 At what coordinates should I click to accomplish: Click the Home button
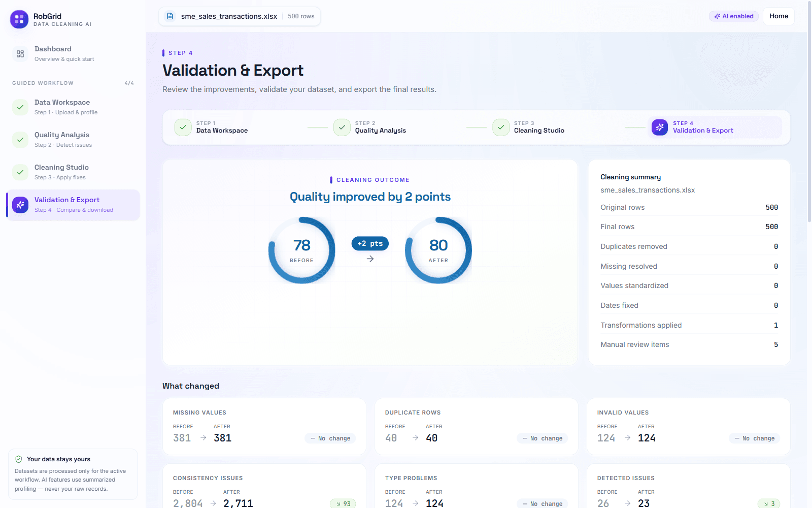[779, 16]
